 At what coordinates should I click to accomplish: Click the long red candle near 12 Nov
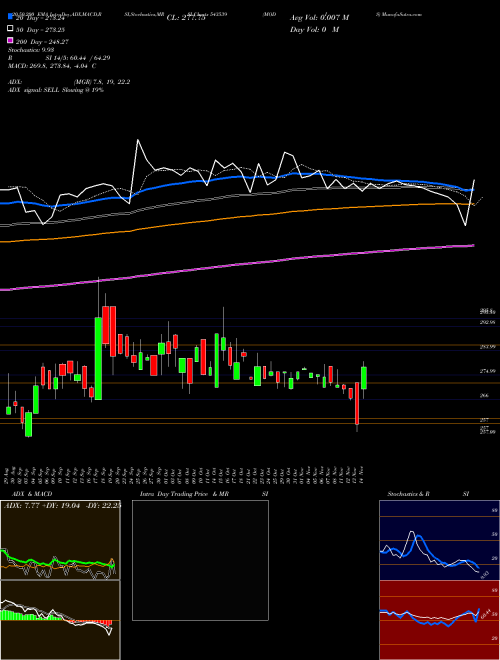pos(357,403)
